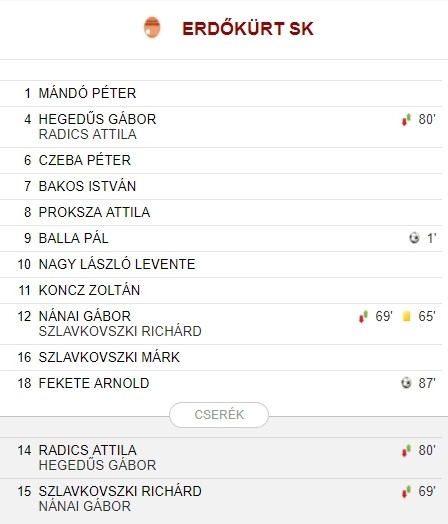Click the substitution icon beside Hegedűs Gábor

pos(406,120)
